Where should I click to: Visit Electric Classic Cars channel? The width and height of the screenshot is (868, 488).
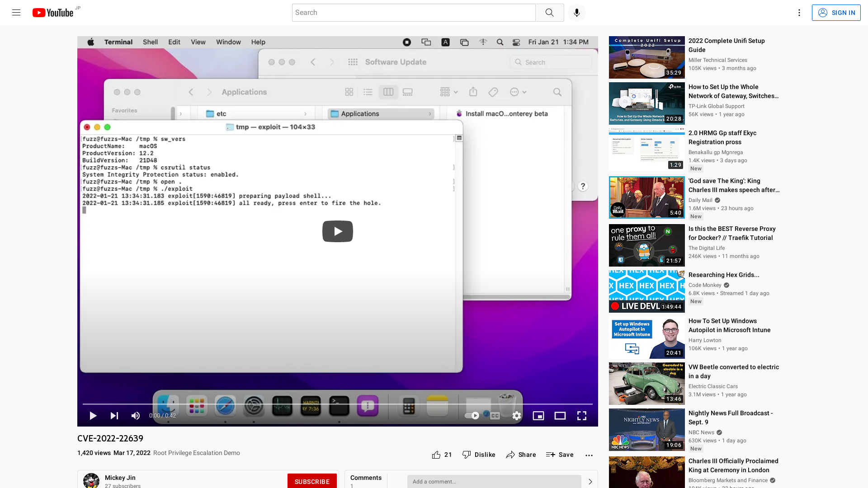point(713,386)
